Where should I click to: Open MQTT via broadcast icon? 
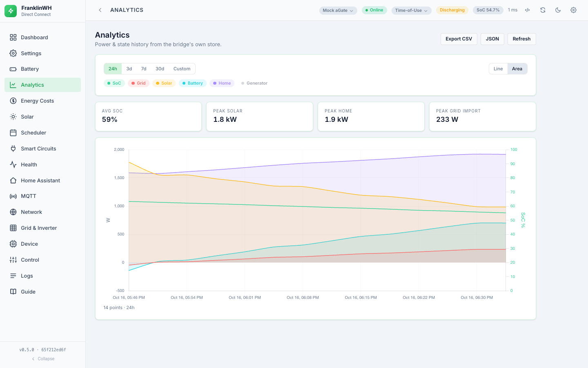(13, 196)
